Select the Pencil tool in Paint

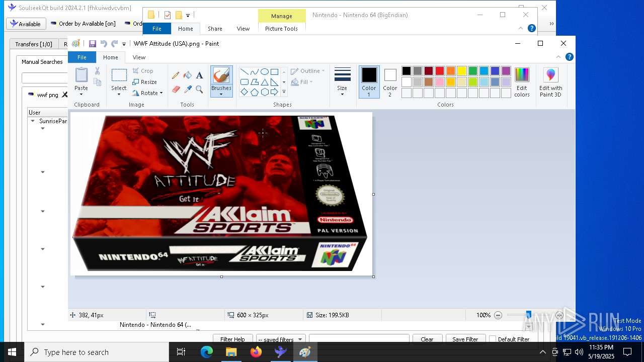176,75
